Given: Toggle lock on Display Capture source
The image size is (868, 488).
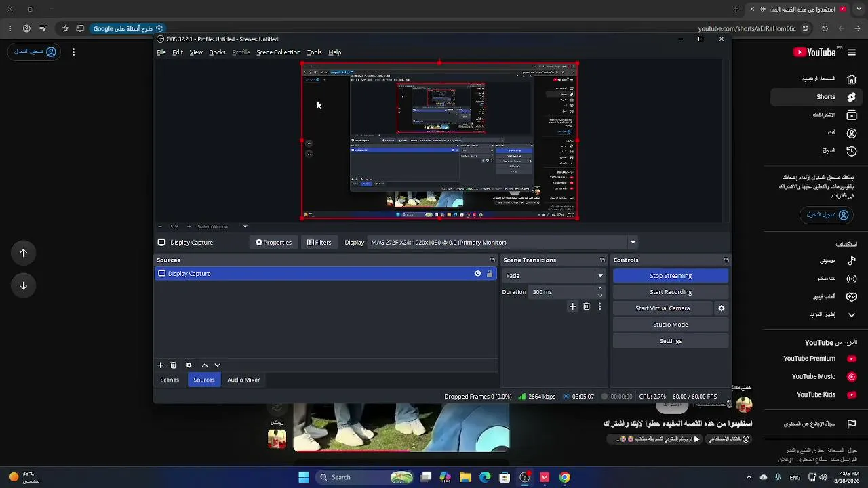Looking at the screenshot, I should pyautogui.click(x=489, y=274).
